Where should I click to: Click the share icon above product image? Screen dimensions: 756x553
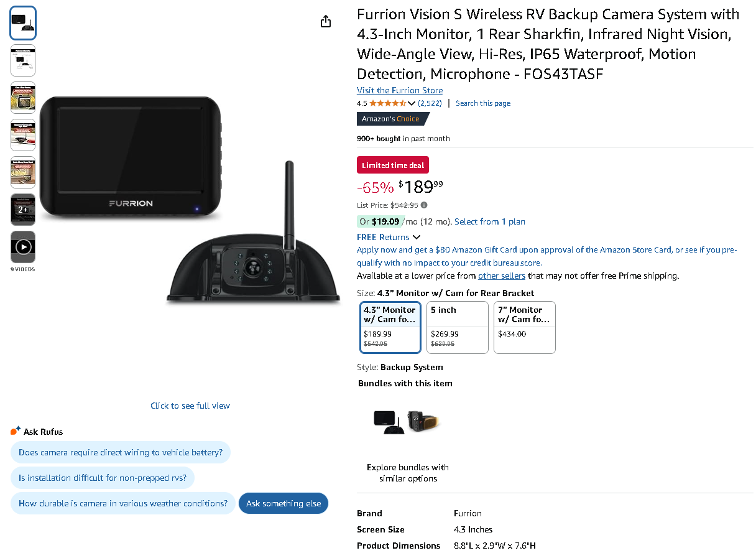click(326, 22)
